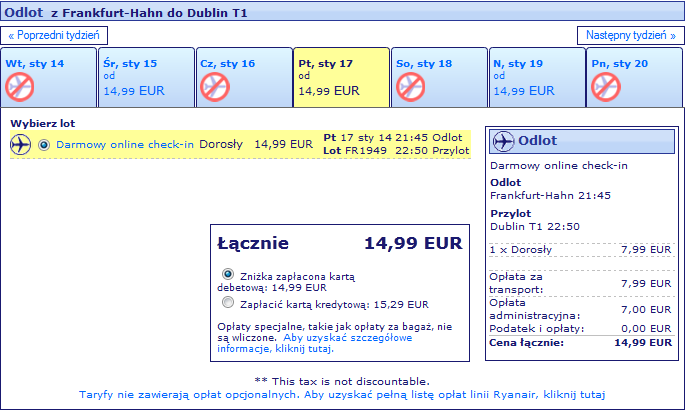The height and width of the screenshot is (411, 686).
Task: Open 'Aby uzyskać szczegółowe informacje' link
Action: 315,343
